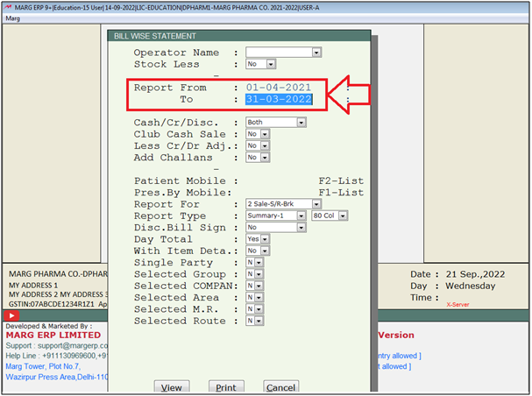The height and width of the screenshot is (396, 532).
Task: Click the Help Line phone number
Action: pyautogui.click(x=75, y=356)
